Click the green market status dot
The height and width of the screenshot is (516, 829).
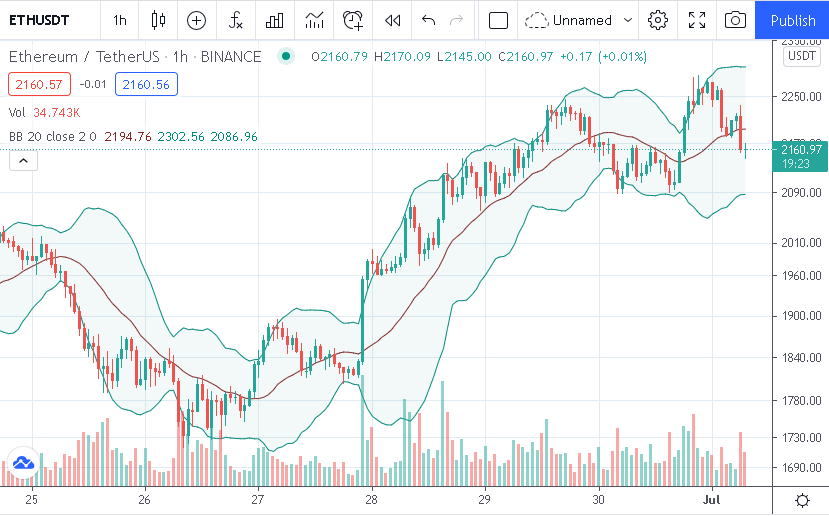[x=287, y=56]
